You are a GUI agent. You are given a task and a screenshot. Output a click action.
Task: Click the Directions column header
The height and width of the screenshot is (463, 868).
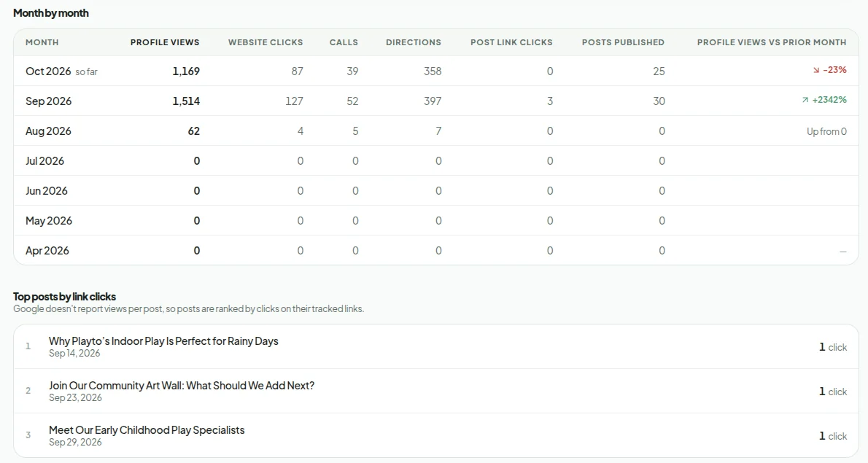click(414, 42)
